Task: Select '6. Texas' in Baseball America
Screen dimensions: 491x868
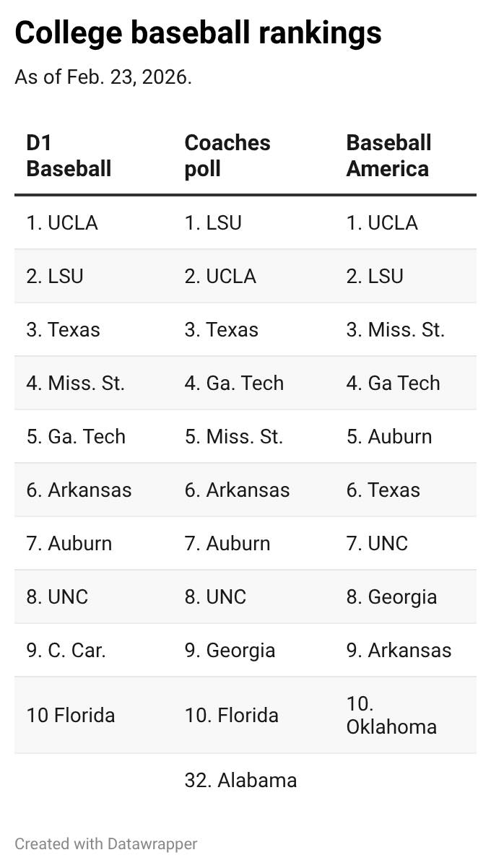Action: click(x=383, y=490)
